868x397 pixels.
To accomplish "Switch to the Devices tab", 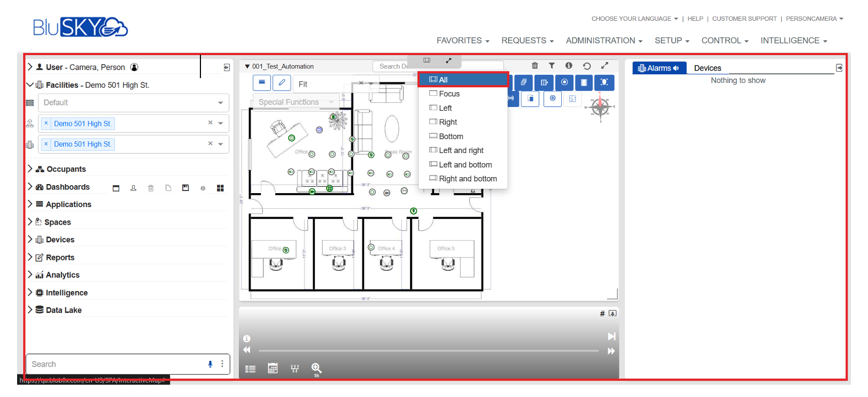I will tap(707, 68).
